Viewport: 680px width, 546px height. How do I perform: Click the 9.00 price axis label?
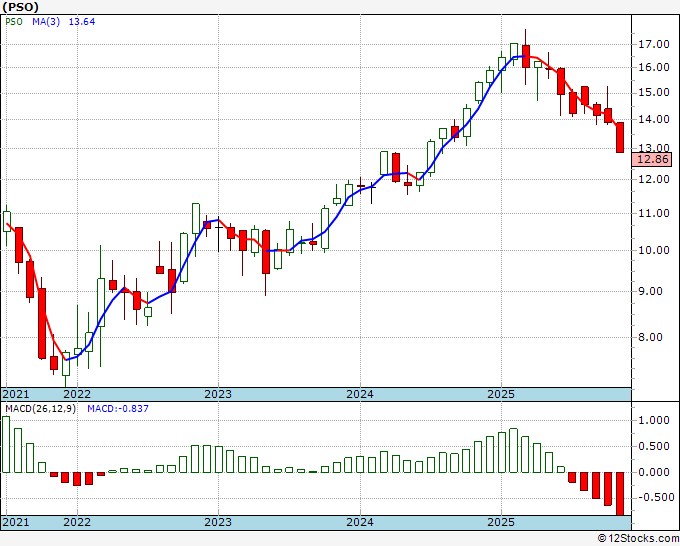tap(651, 291)
